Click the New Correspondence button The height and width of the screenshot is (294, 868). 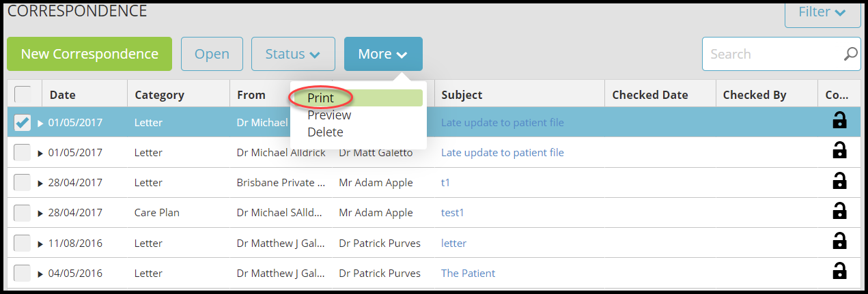(x=89, y=54)
